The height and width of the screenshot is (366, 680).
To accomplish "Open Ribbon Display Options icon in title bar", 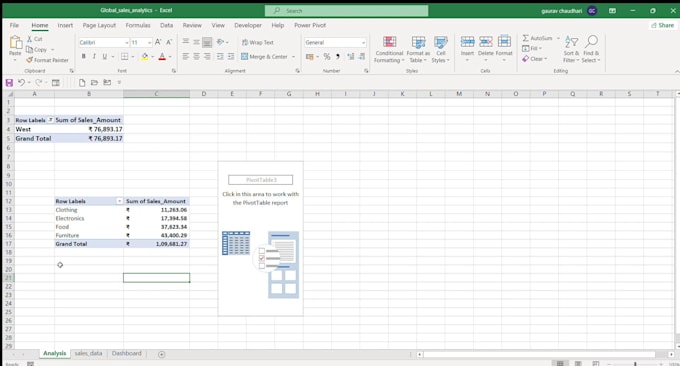I will pyautogui.click(x=612, y=10).
